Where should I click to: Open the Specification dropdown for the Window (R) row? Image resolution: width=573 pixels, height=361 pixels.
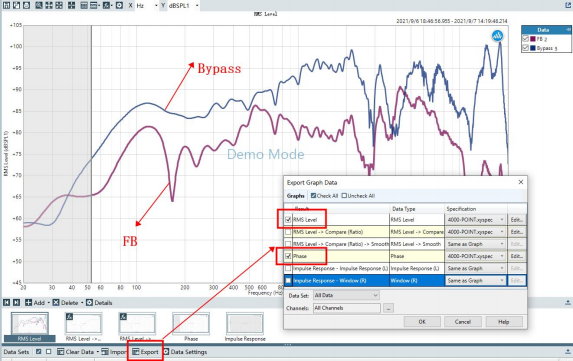point(476,281)
